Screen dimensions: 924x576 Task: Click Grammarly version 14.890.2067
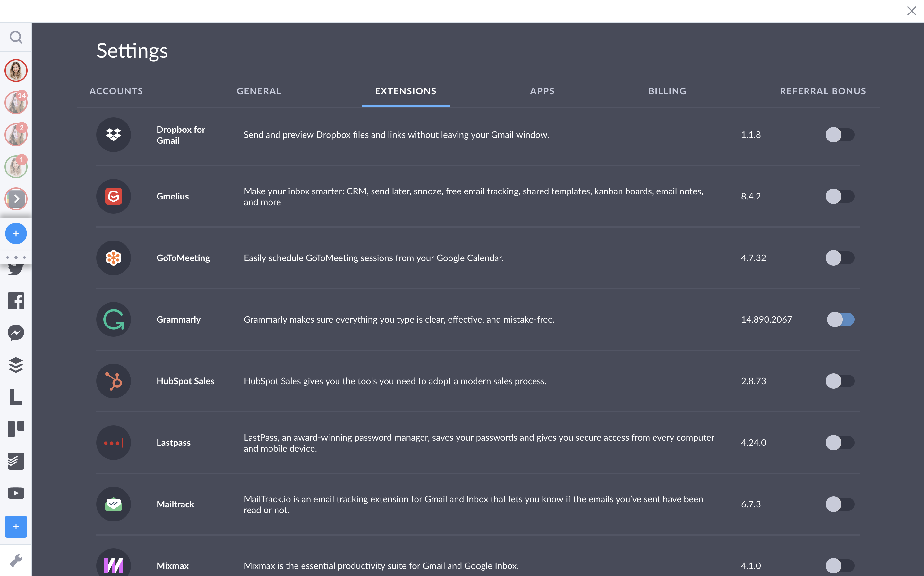(x=766, y=319)
